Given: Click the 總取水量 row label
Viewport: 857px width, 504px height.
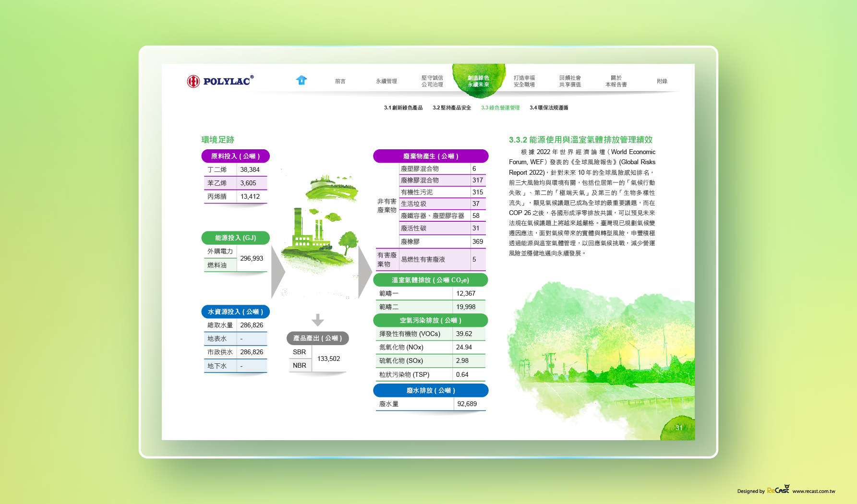Looking at the screenshot, I should tap(220, 325).
